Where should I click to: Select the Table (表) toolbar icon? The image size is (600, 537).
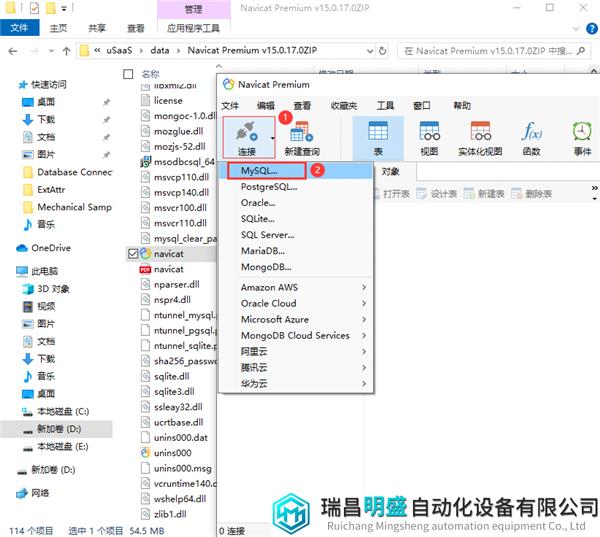[378, 135]
